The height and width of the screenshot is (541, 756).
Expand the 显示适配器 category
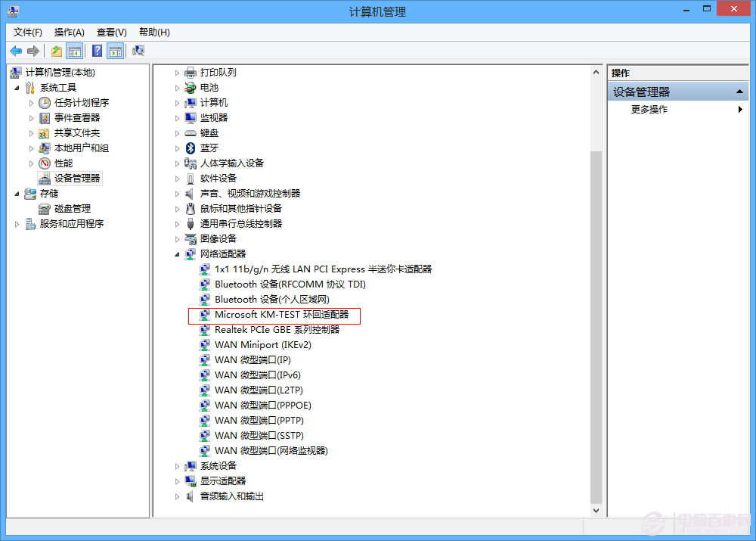point(178,481)
